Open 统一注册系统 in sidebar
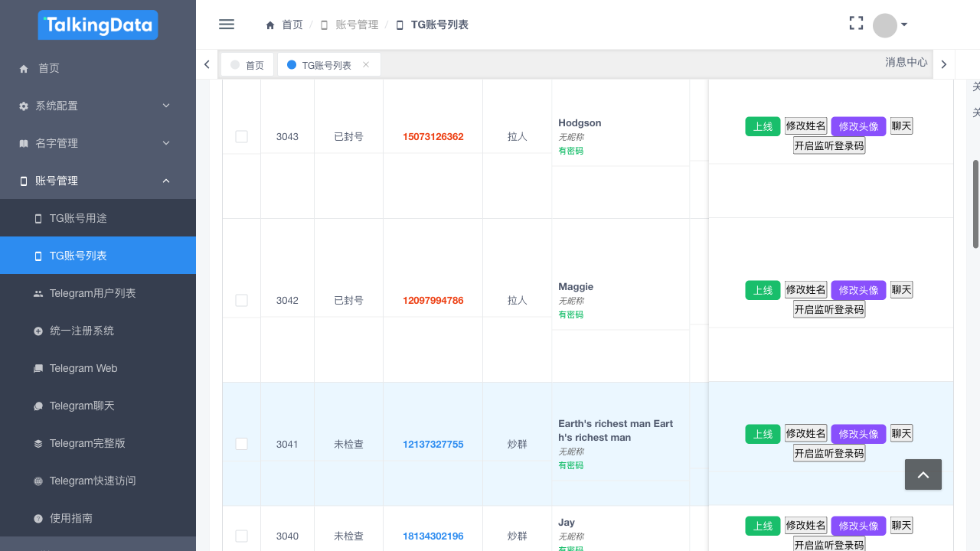This screenshot has width=980, height=551. [x=81, y=331]
